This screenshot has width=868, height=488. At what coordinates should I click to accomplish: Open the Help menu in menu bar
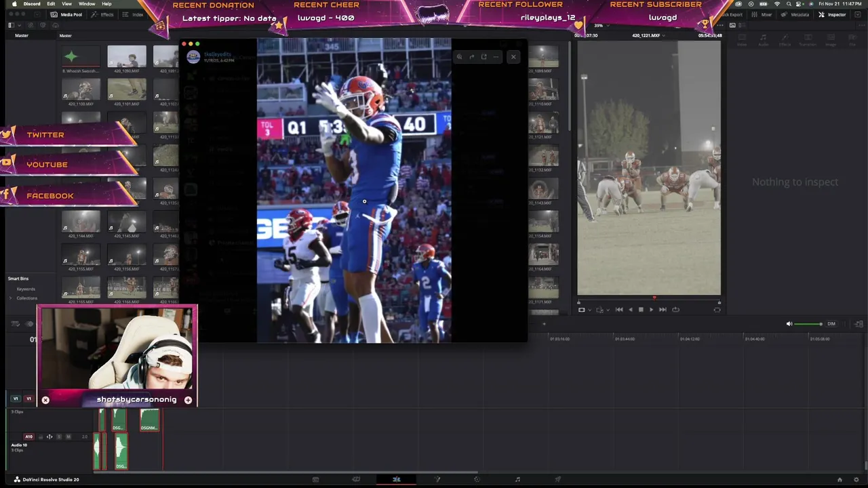point(106,3)
